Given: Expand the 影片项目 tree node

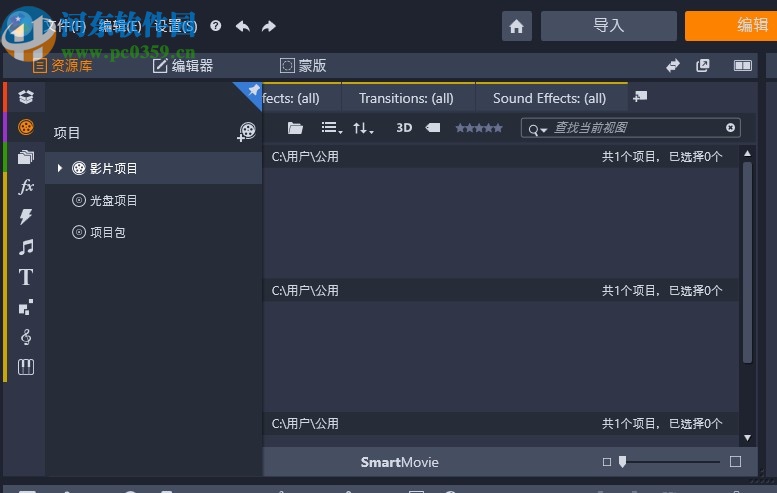Looking at the screenshot, I should [59, 168].
